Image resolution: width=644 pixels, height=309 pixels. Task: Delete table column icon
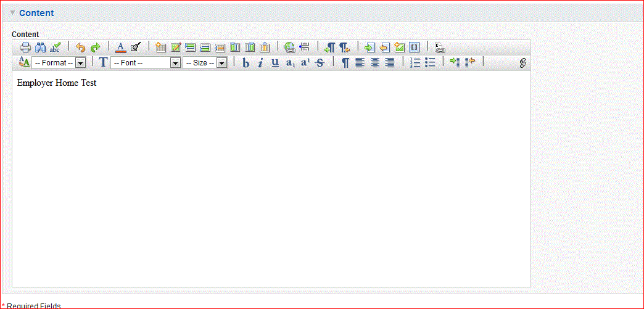(x=265, y=47)
